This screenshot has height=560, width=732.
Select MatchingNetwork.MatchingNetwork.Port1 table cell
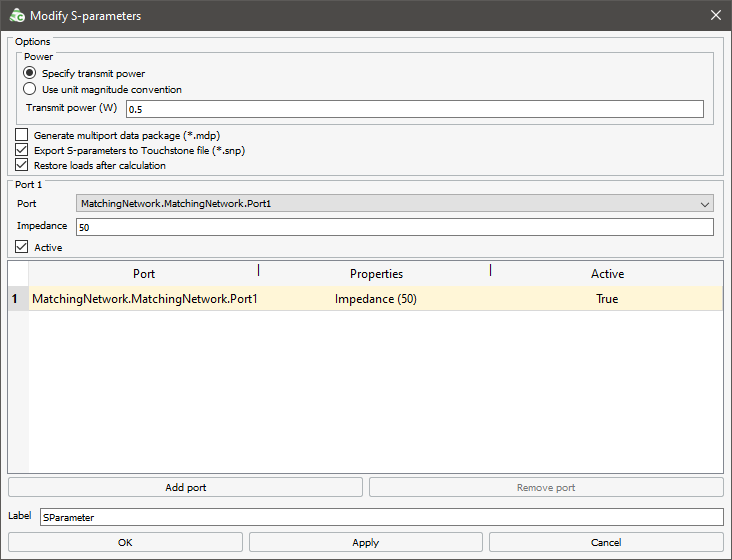(x=144, y=299)
